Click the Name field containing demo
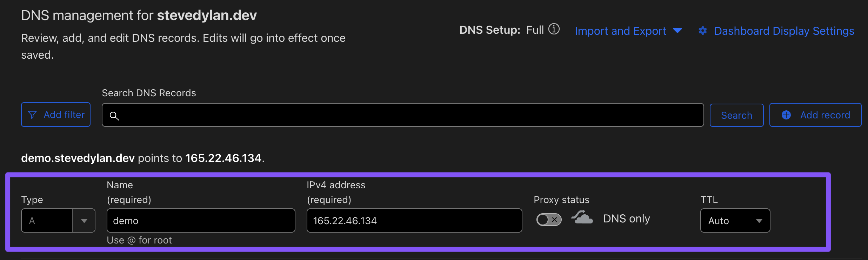Image resolution: width=868 pixels, height=260 pixels. pyautogui.click(x=201, y=221)
